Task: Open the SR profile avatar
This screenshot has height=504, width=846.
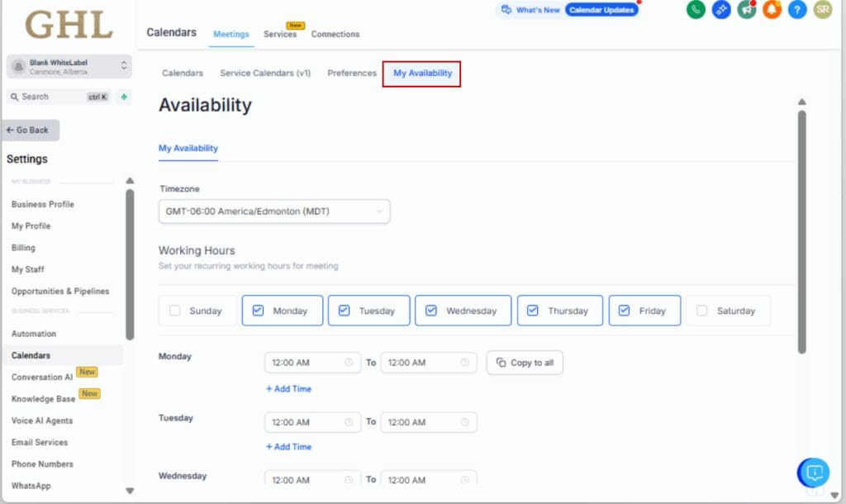Action: tap(822, 12)
